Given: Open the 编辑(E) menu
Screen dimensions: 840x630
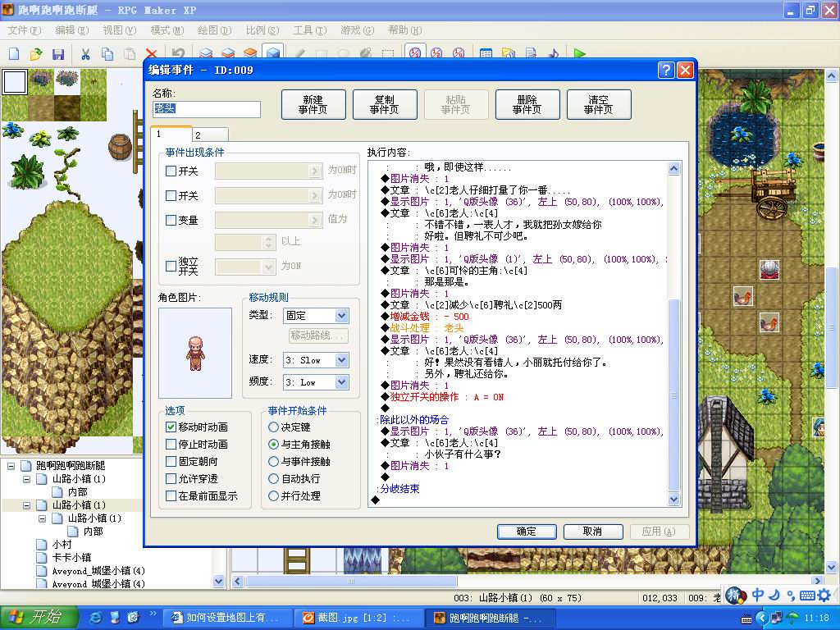Looking at the screenshot, I should coord(72,30).
